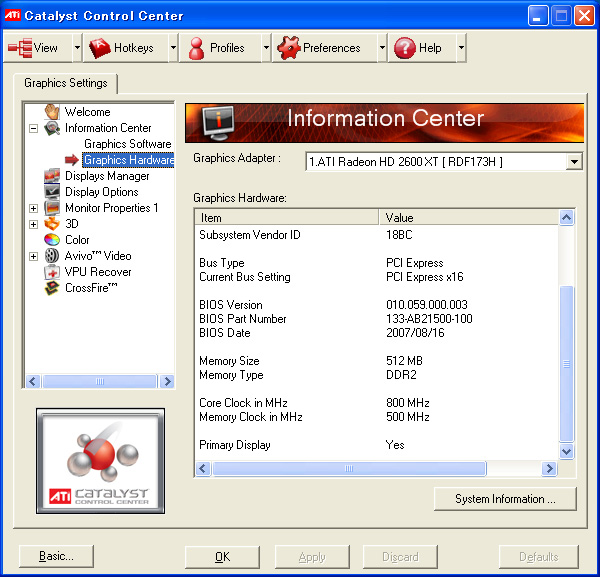The height and width of the screenshot is (577, 600).
Task: Click the Avivo Video icon
Action: [52, 256]
